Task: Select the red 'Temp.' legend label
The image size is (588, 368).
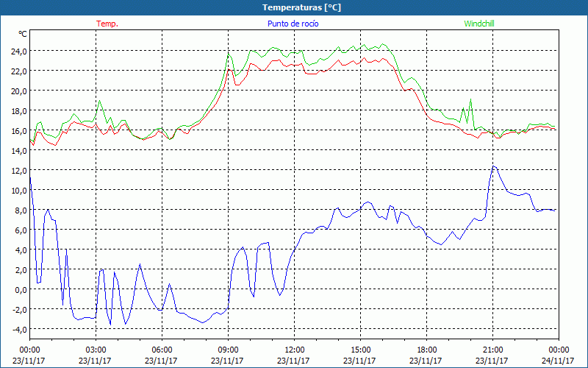Action: [107, 24]
